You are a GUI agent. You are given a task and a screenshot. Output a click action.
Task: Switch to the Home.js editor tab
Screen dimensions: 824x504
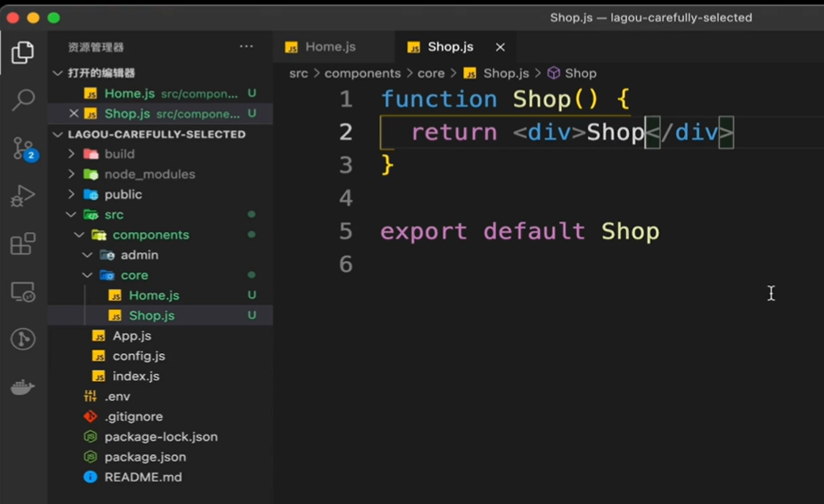[333, 47]
